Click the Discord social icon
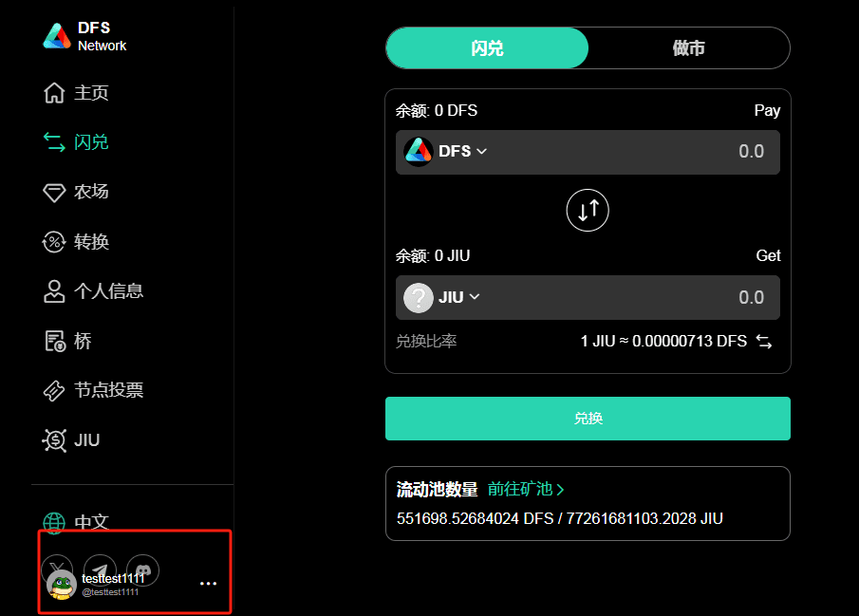The height and width of the screenshot is (616, 859). [x=143, y=569]
